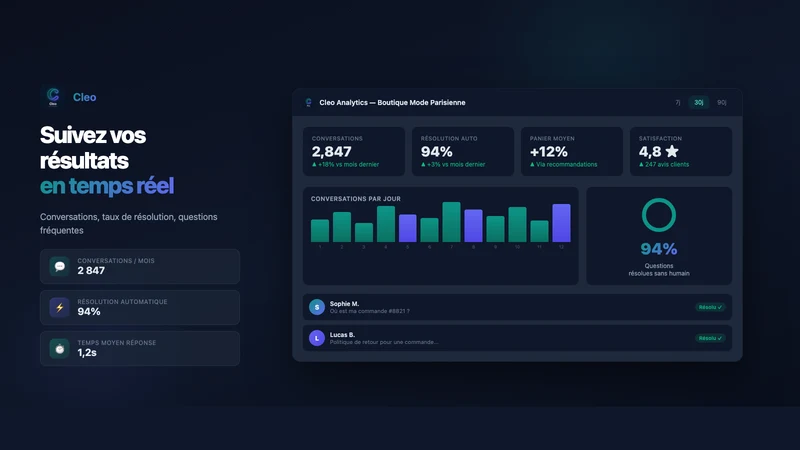Select the 30j period tab

point(698,103)
